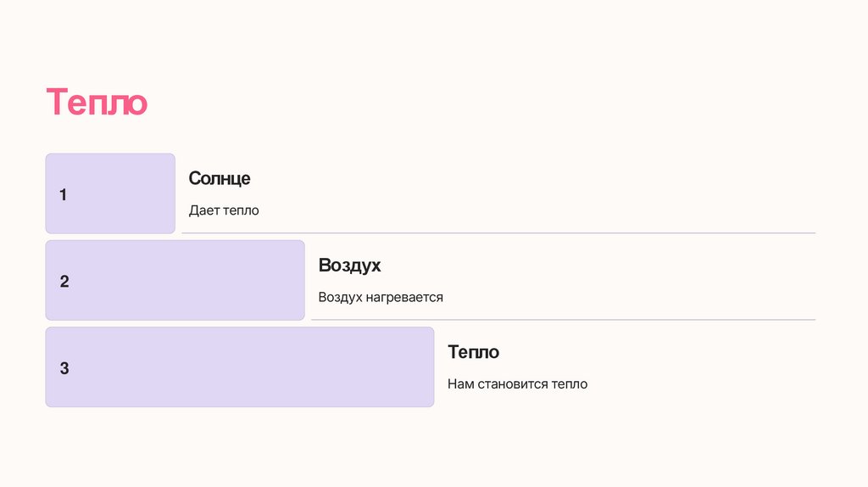Click the pink slide title "Тепло"

tap(97, 103)
